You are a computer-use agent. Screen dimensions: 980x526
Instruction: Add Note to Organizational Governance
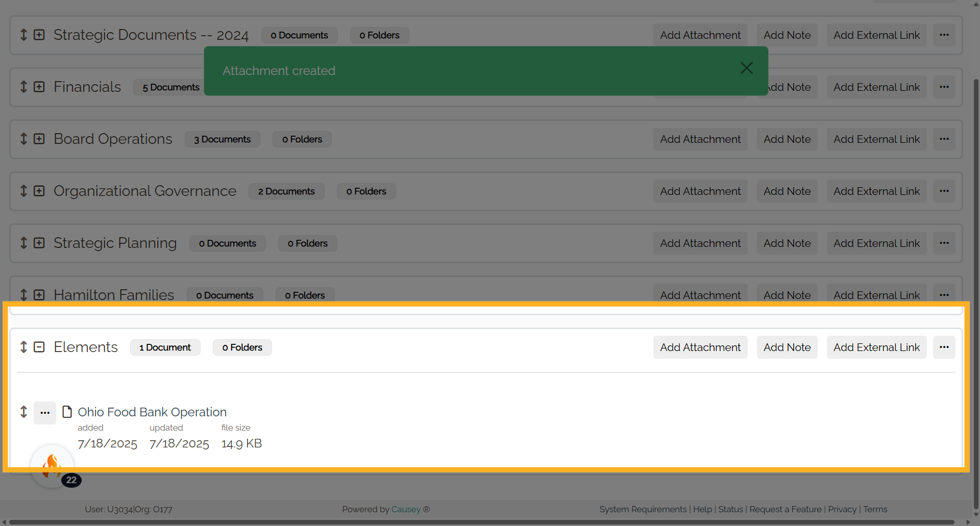[x=787, y=191]
